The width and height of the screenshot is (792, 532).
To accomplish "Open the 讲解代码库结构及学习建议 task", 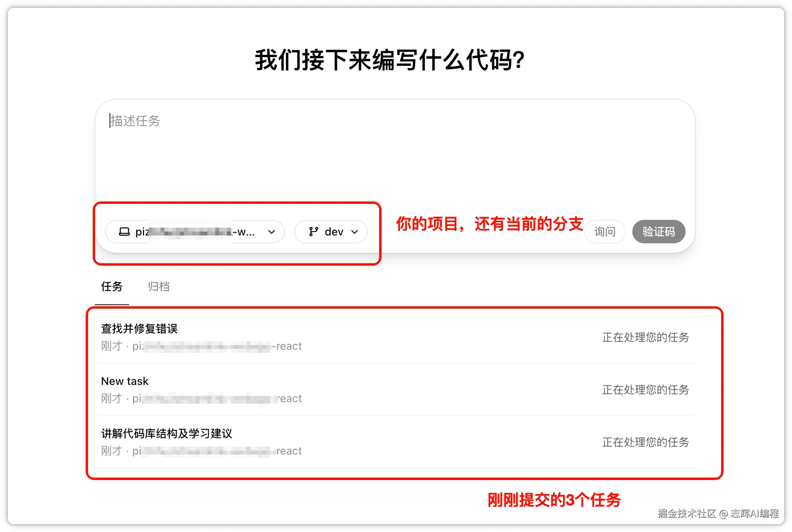I will click(395, 442).
